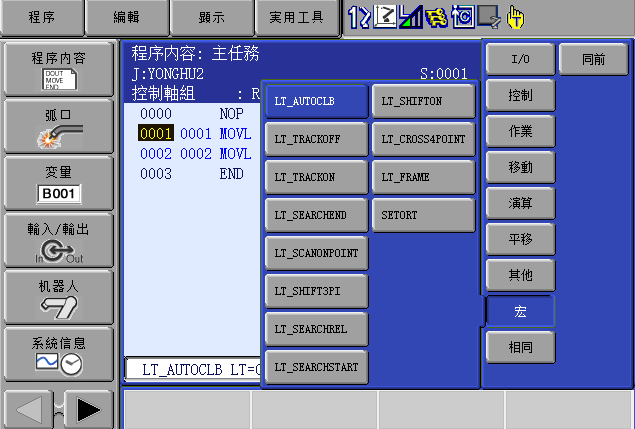Open the 变量 B001 variable menu

coord(58,183)
